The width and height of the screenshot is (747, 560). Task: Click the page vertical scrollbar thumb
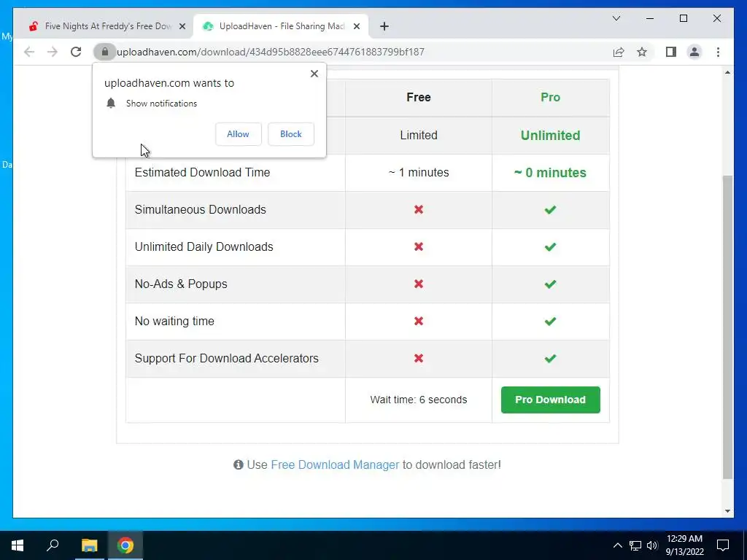click(727, 327)
